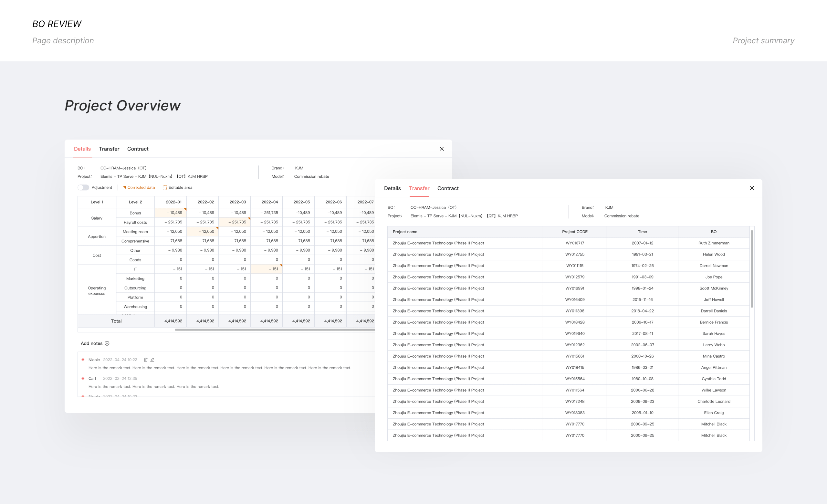Click the Add notes button
The image size is (827, 504).
click(x=95, y=343)
